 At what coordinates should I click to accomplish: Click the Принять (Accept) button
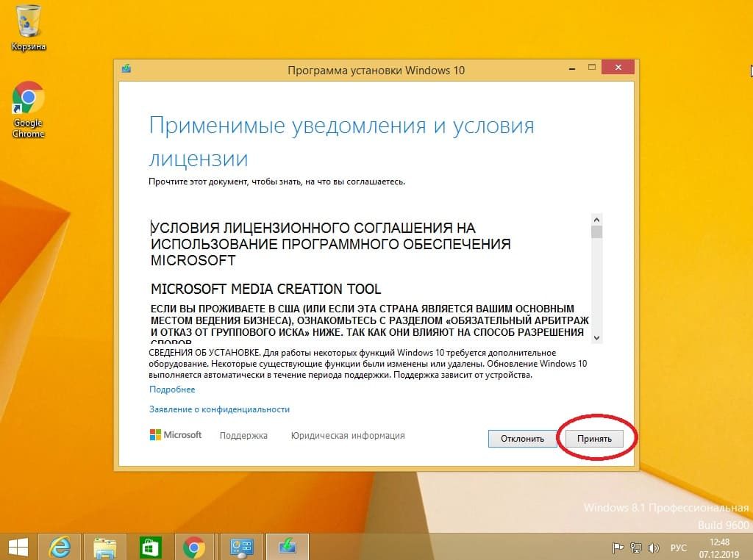click(x=594, y=438)
